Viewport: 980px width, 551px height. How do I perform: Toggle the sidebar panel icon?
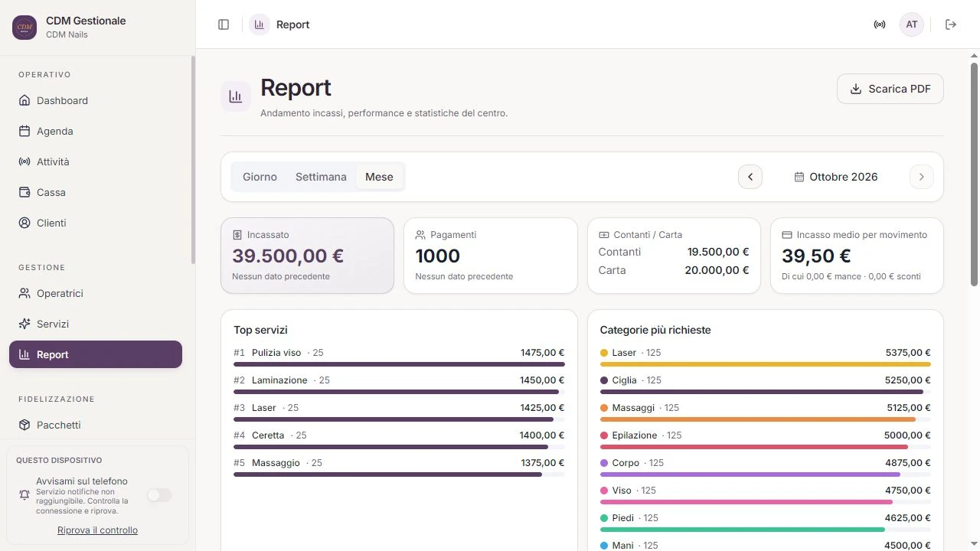[x=224, y=24]
